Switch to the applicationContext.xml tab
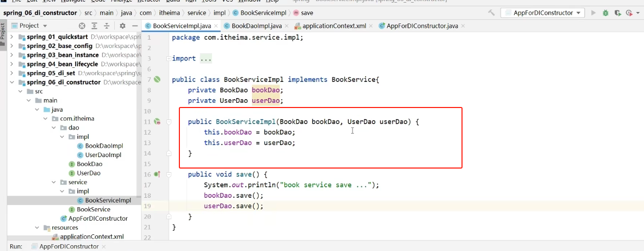The image size is (644, 251). (334, 26)
